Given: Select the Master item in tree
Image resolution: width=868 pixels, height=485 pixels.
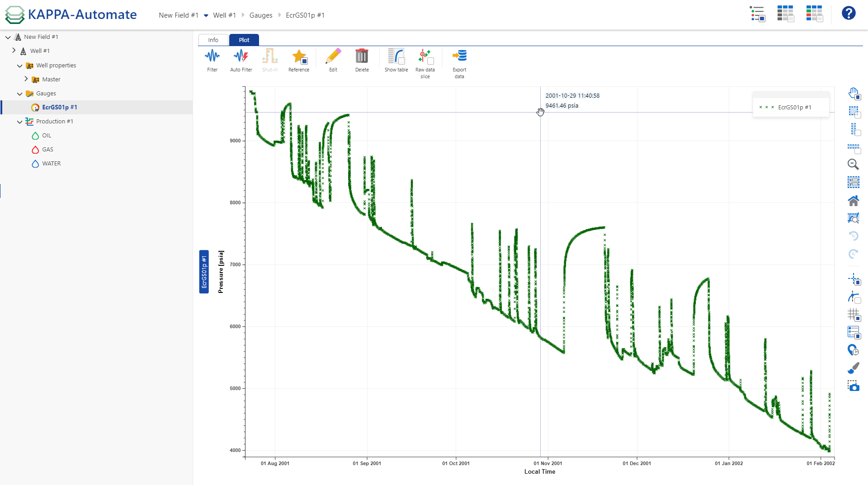Looking at the screenshot, I should point(51,80).
